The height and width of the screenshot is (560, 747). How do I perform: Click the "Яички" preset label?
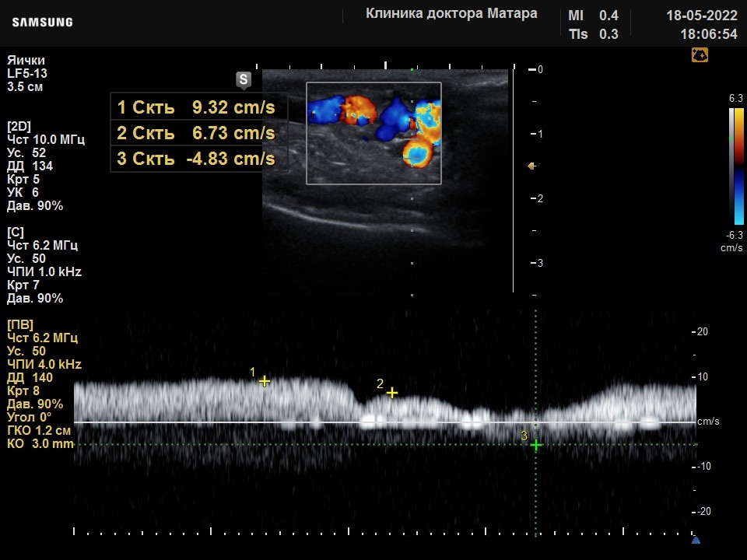pyautogui.click(x=26, y=61)
